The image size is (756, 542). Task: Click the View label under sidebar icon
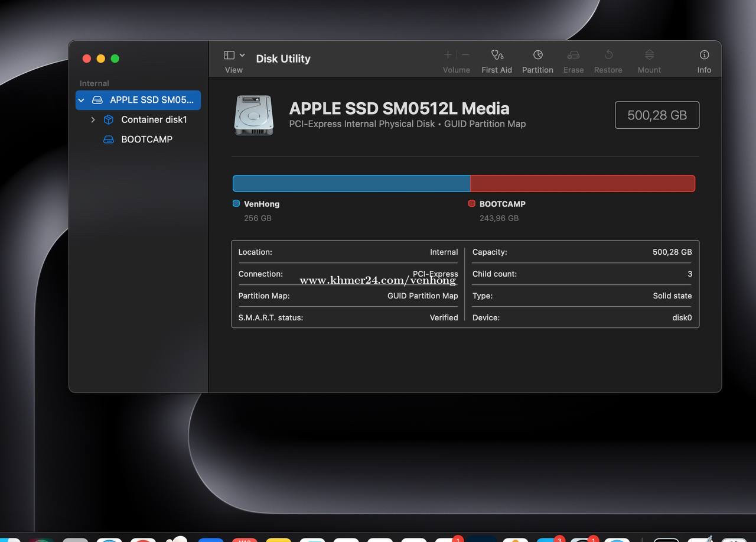tap(234, 70)
